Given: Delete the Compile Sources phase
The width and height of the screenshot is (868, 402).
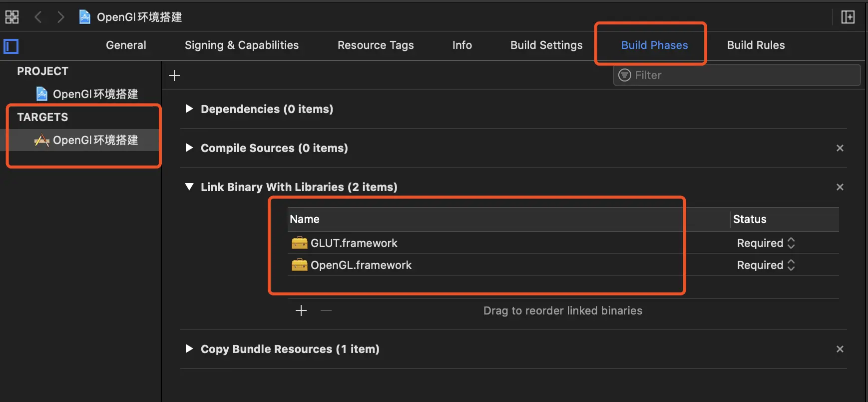Looking at the screenshot, I should (840, 148).
